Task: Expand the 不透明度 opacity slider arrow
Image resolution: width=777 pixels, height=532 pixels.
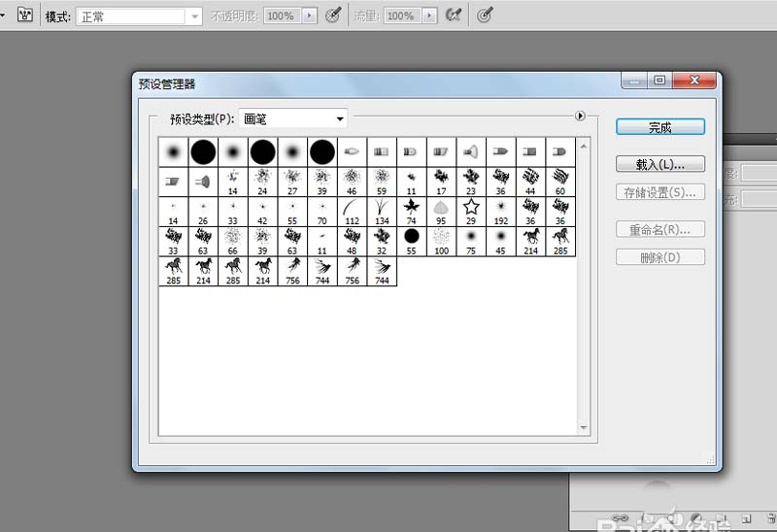Action: 310,17
